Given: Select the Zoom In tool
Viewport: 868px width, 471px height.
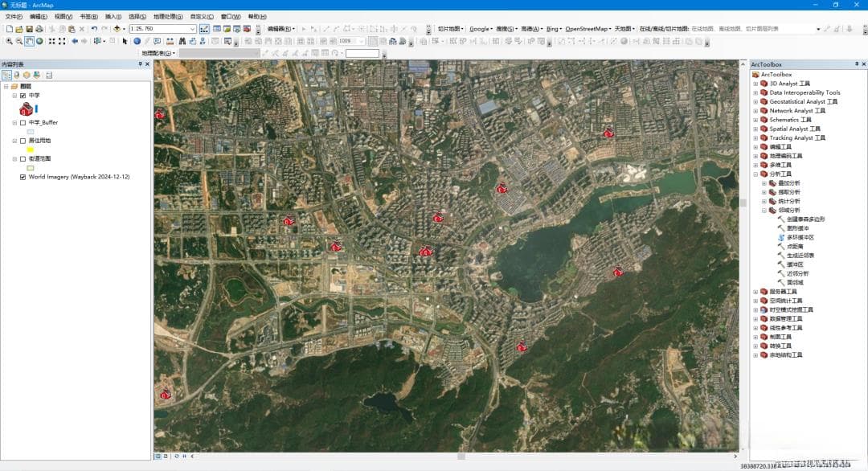Looking at the screenshot, I should coord(10,41).
